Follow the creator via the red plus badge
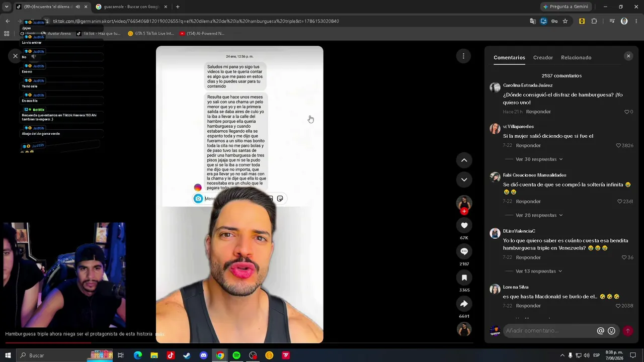This screenshot has width=644, height=362. tap(464, 211)
